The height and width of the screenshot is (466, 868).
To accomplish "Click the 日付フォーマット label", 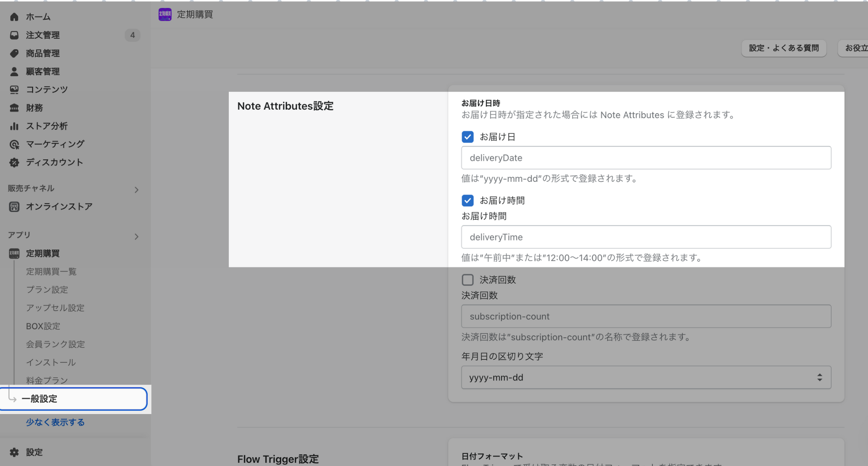I will tap(492, 456).
